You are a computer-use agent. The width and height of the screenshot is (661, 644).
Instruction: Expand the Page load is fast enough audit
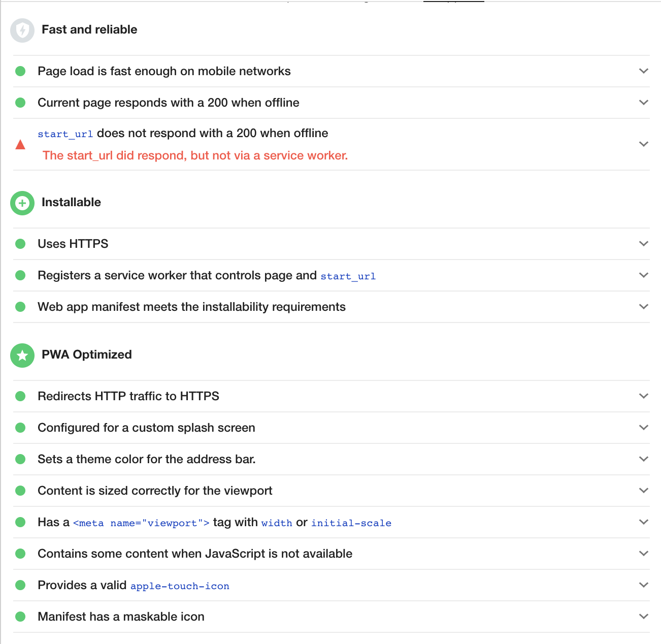click(644, 71)
